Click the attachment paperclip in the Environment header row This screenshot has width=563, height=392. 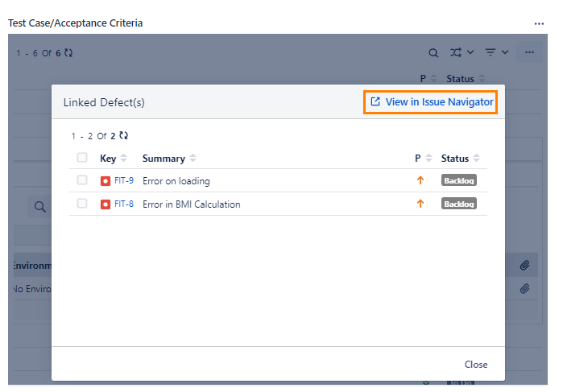[524, 266]
